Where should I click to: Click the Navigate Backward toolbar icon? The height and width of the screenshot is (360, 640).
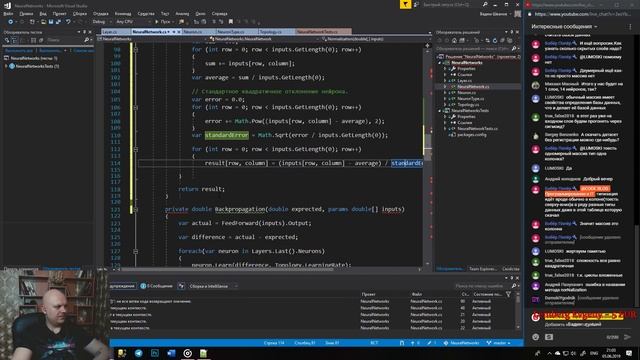pos(11,22)
